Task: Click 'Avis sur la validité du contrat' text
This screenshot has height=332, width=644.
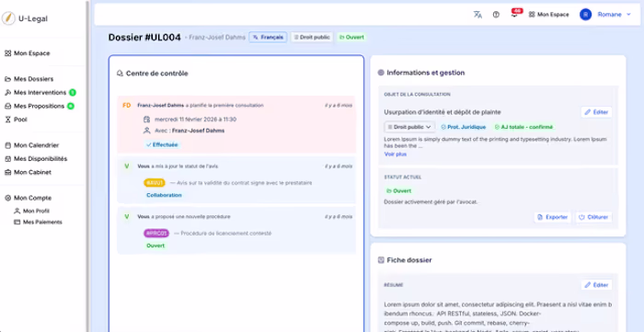Action: (x=245, y=183)
